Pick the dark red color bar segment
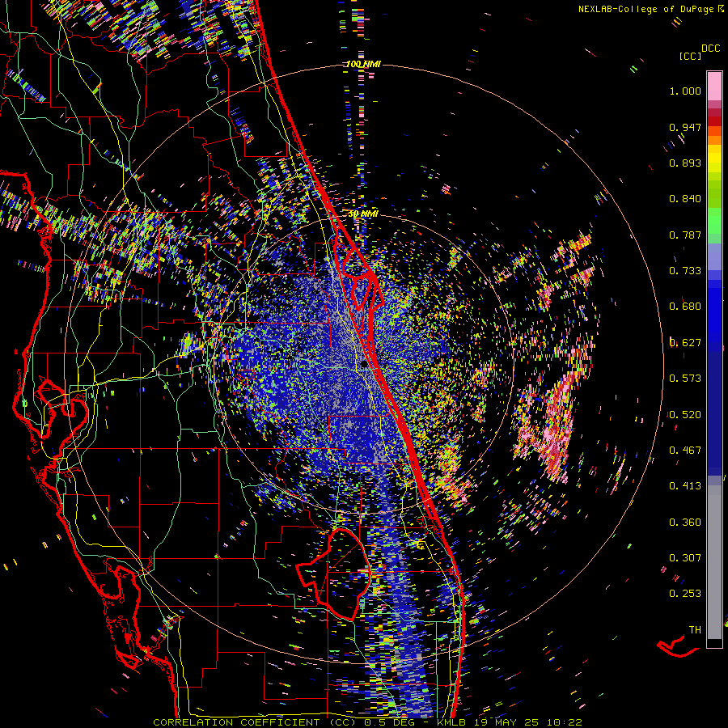 coord(714,121)
